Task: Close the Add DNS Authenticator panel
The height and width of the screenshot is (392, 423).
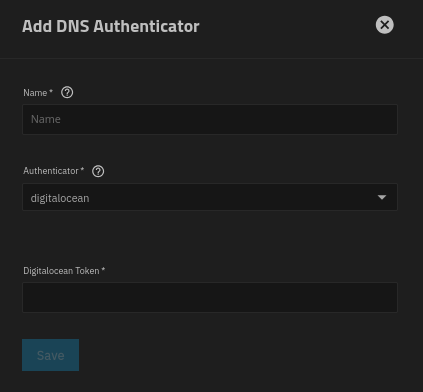Action: pos(385,25)
